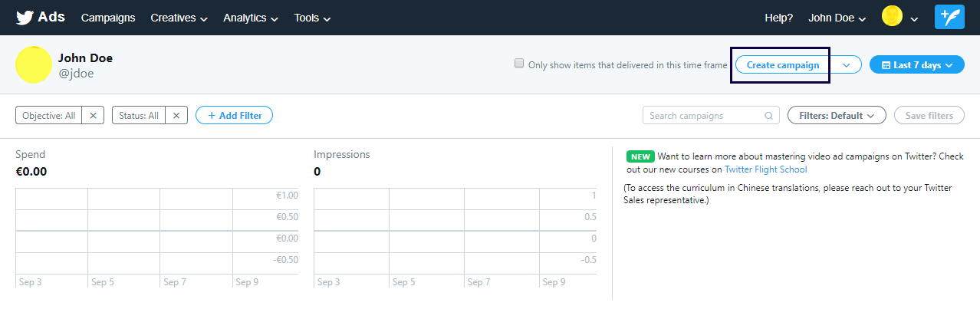Click the Create campaign button

(782, 65)
